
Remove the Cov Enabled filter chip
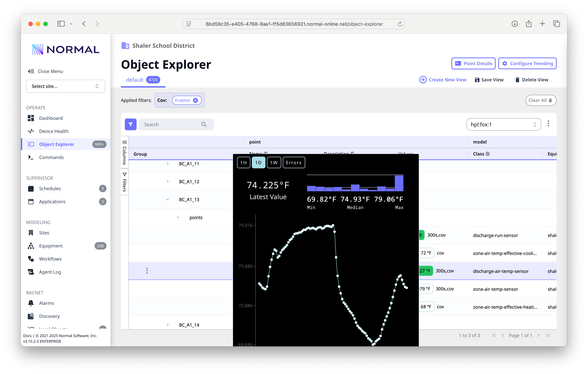(x=195, y=100)
